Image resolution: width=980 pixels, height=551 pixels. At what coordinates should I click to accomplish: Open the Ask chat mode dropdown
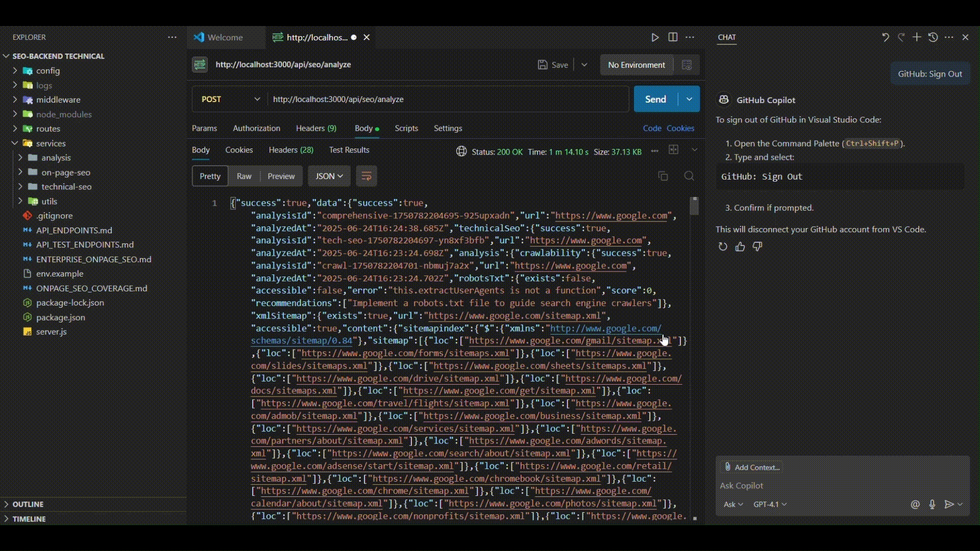tap(733, 505)
